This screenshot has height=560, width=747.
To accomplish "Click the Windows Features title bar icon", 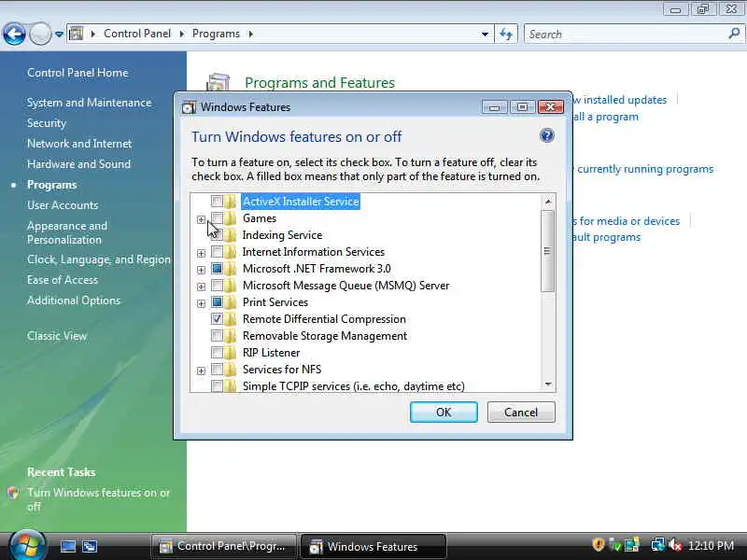I will (x=189, y=107).
